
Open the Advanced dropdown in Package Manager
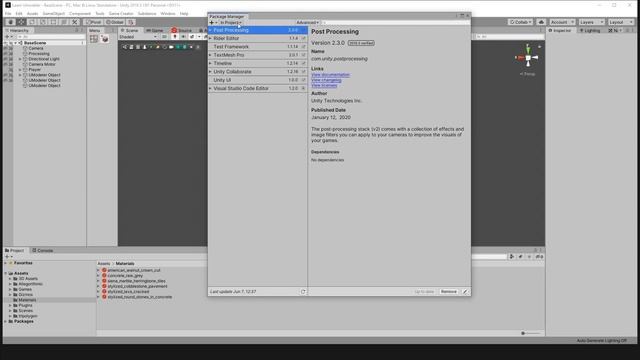[x=307, y=23]
